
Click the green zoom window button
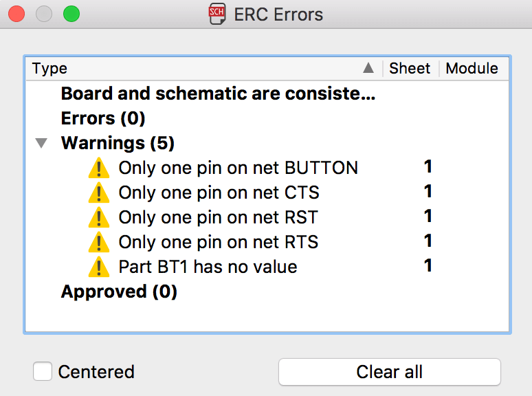pyautogui.click(x=71, y=14)
